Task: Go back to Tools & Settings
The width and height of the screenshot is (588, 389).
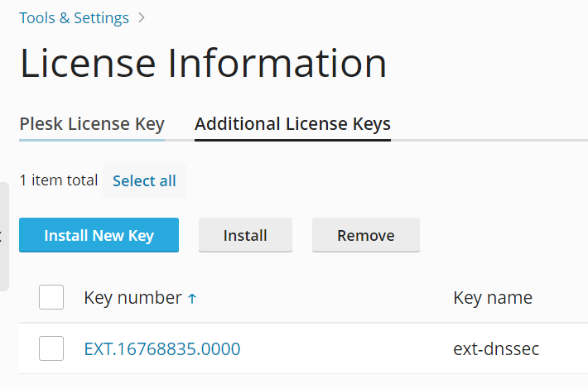Action: 75,17
